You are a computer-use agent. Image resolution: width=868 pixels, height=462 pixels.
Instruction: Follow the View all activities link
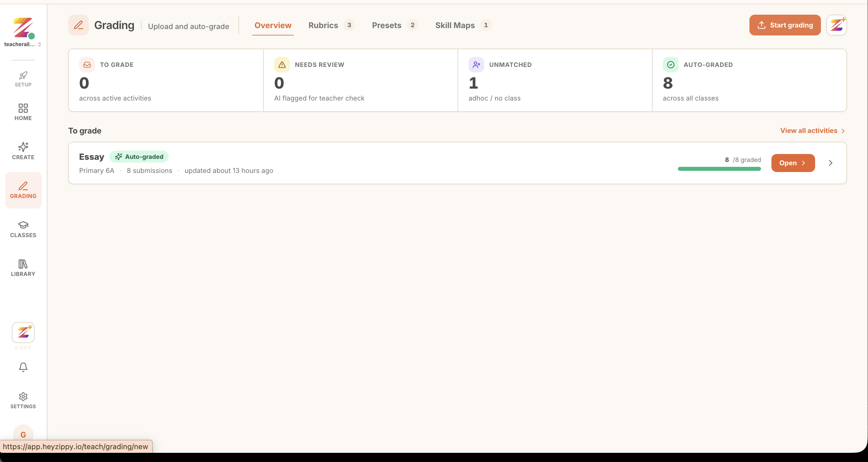point(812,131)
